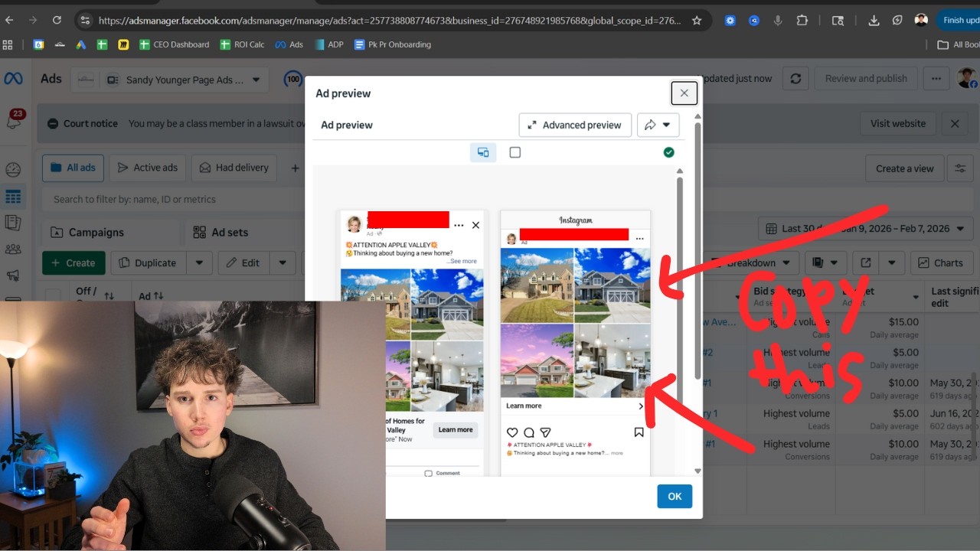This screenshot has height=551, width=980.
Task: Switch to the All ads view tab
Action: pos(73,168)
